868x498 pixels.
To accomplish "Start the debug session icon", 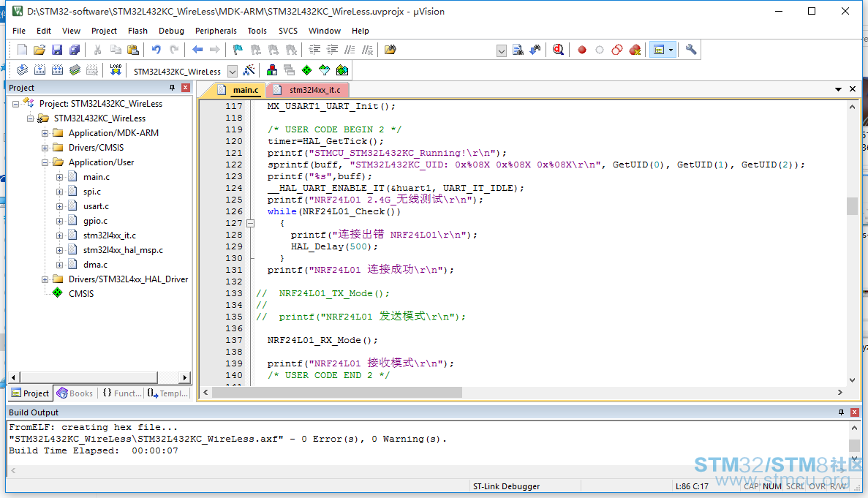I will [558, 50].
